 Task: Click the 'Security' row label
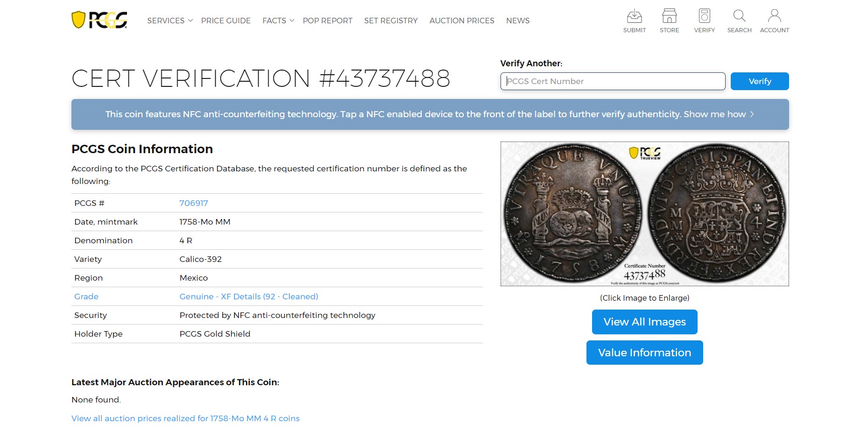coord(90,315)
